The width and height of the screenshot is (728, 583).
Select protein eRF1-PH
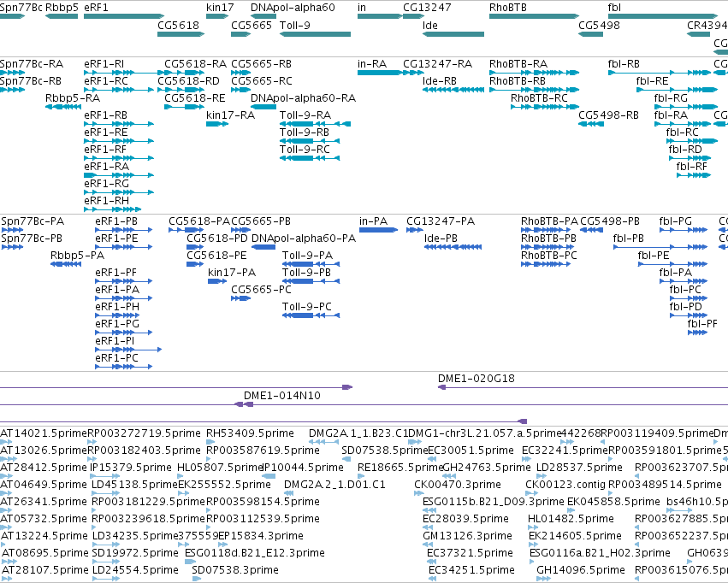coord(117,315)
